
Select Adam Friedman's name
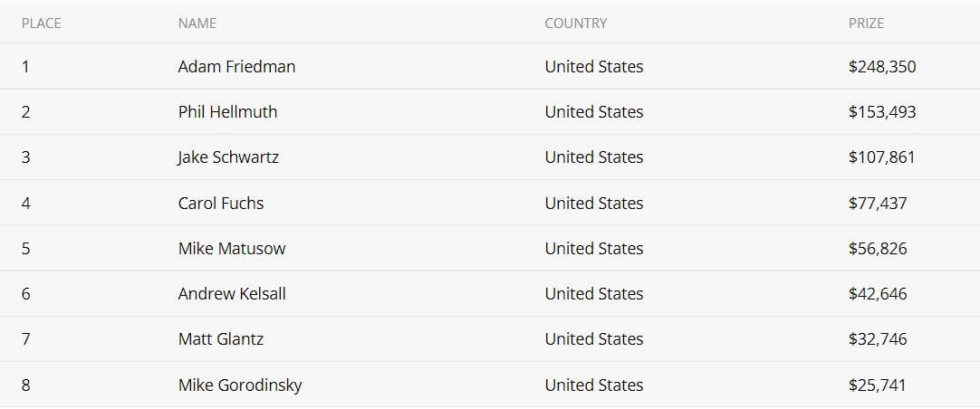pos(236,66)
